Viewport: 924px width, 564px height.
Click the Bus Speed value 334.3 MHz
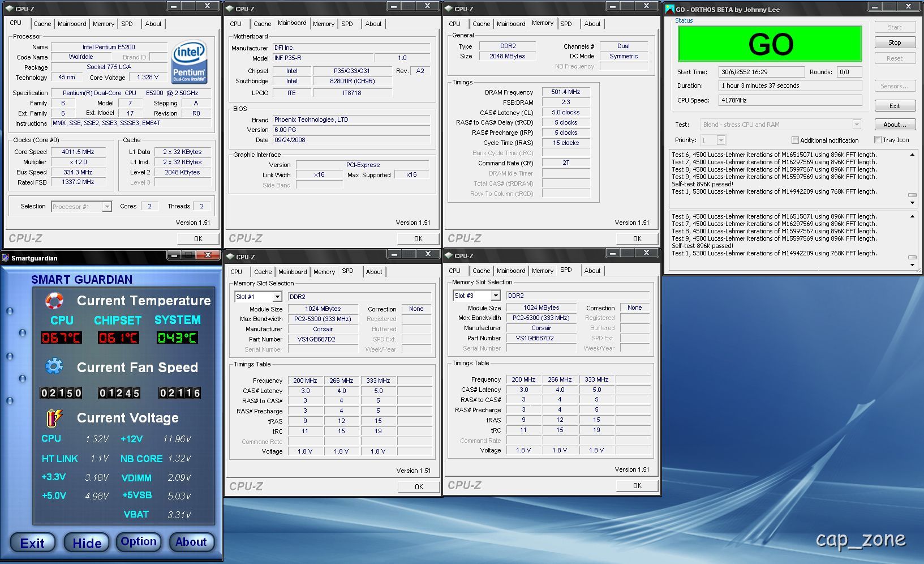tap(78, 172)
